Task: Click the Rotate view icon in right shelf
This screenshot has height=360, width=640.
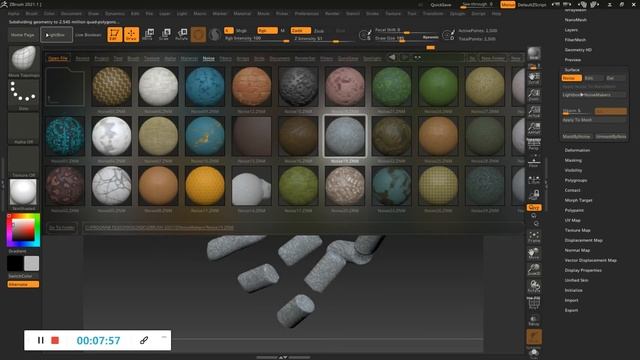Action: click(x=533, y=286)
